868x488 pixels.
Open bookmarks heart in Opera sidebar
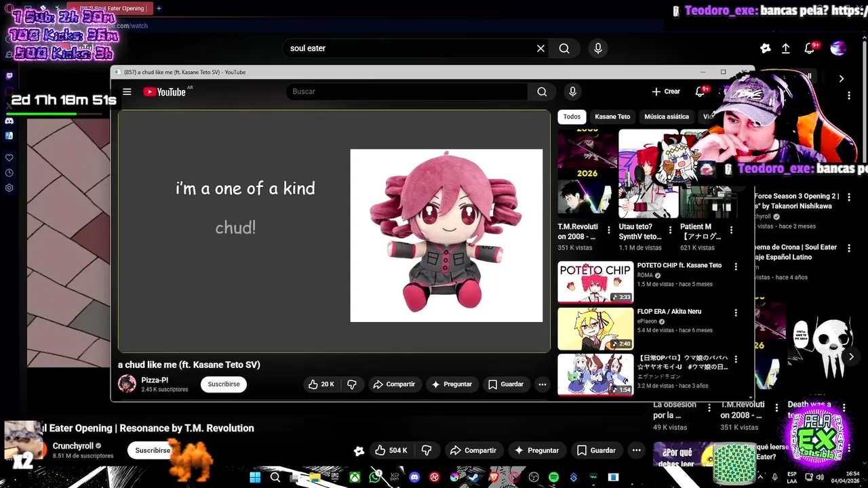(x=9, y=158)
